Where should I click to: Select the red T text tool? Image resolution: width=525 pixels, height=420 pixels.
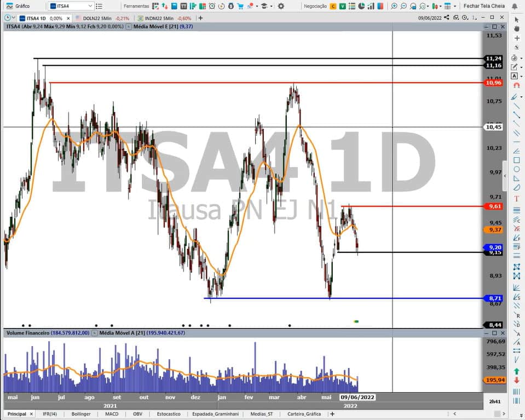(516, 199)
